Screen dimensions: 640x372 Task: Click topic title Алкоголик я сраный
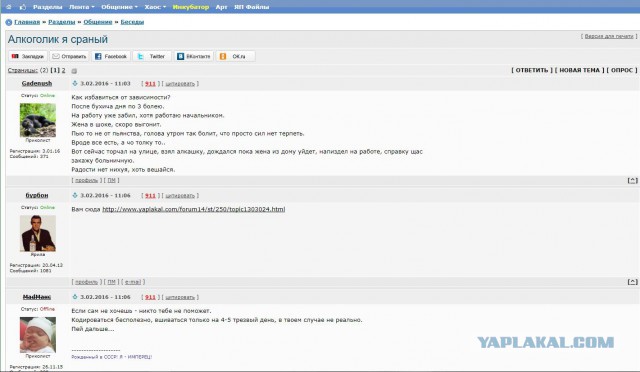click(58, 39)
